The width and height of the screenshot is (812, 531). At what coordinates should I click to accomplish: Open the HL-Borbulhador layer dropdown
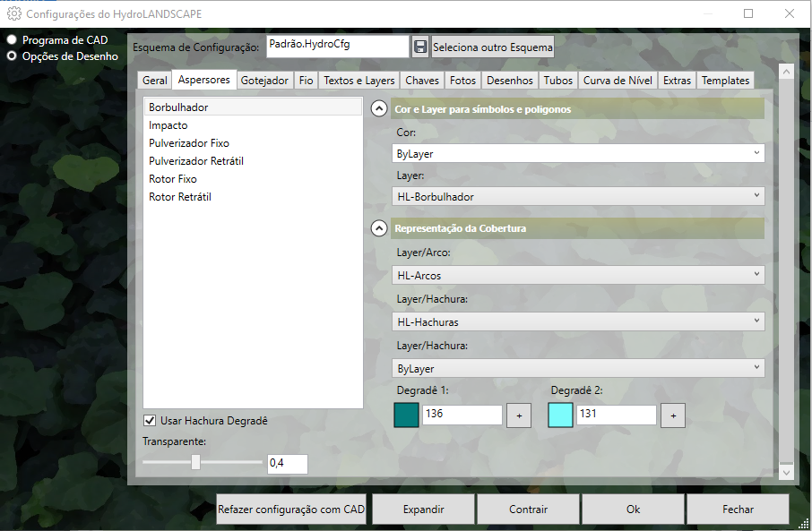tap(579, 196)
